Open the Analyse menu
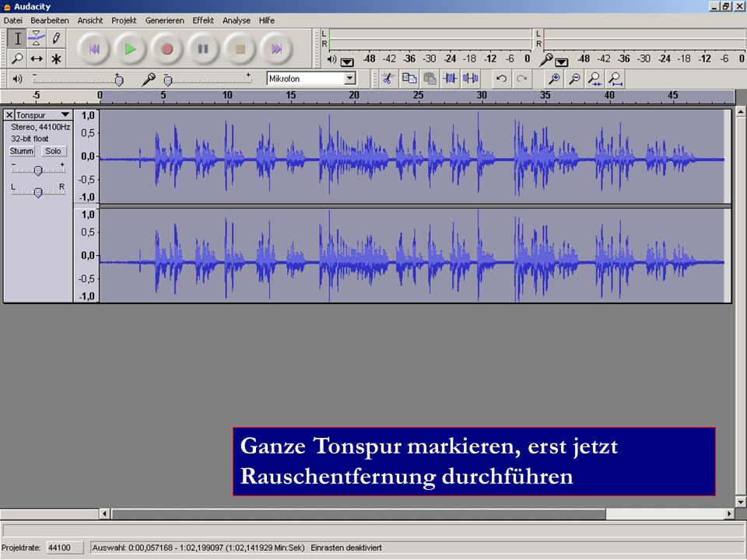Screen dimensions: 747x560 pyautogui.click(x=237, y=20)
